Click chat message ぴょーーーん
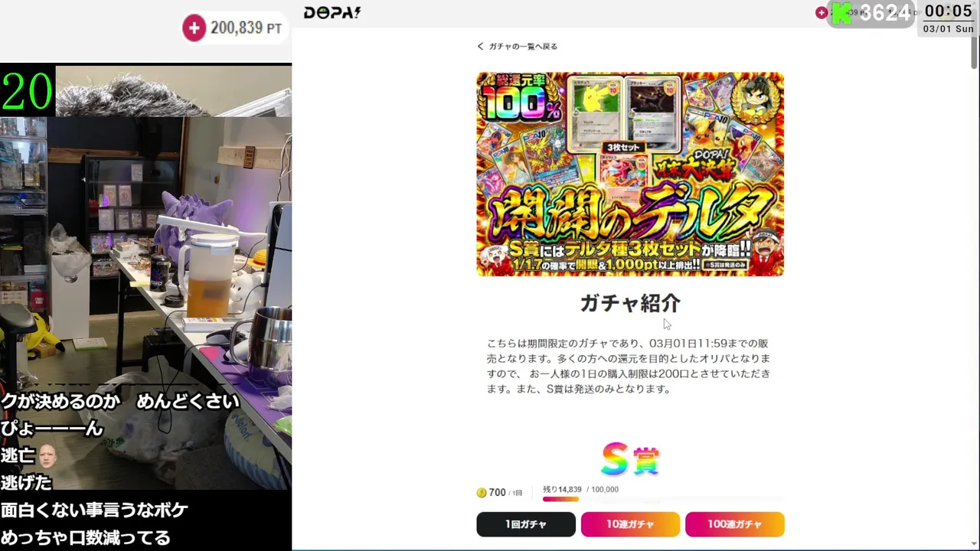Screen dimensions: 980x551 tap(52, 429)
